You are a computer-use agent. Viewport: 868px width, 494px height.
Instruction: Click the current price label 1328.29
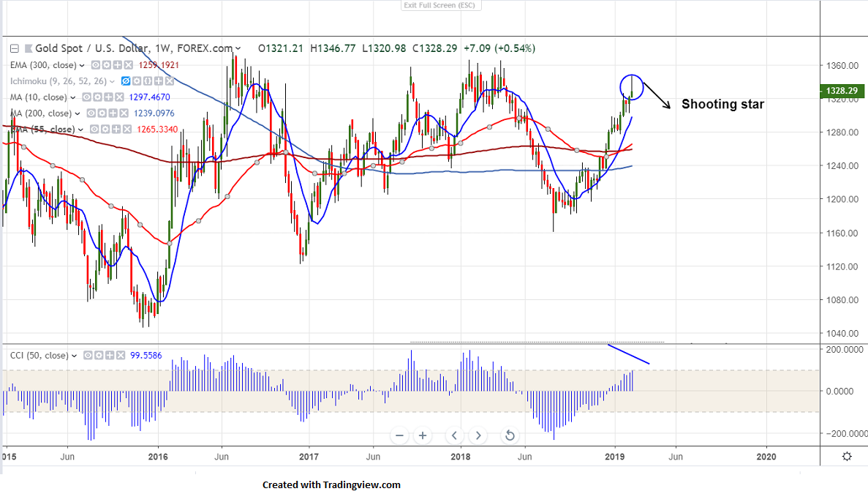842,91
